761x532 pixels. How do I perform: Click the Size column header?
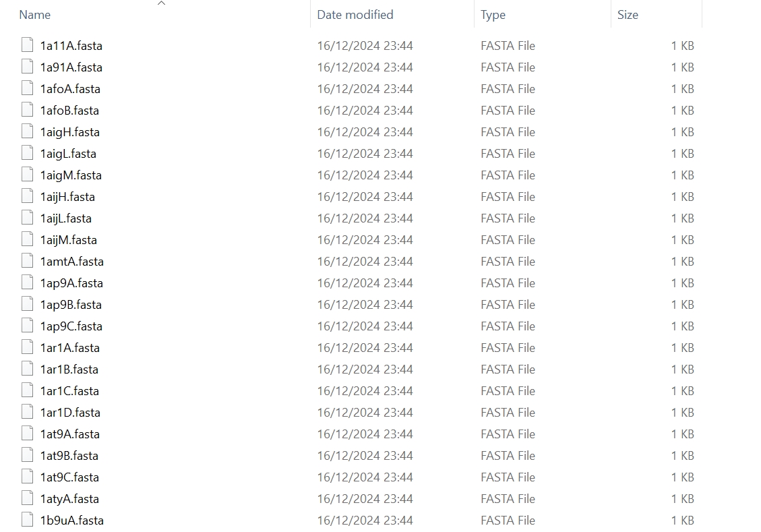628,15
